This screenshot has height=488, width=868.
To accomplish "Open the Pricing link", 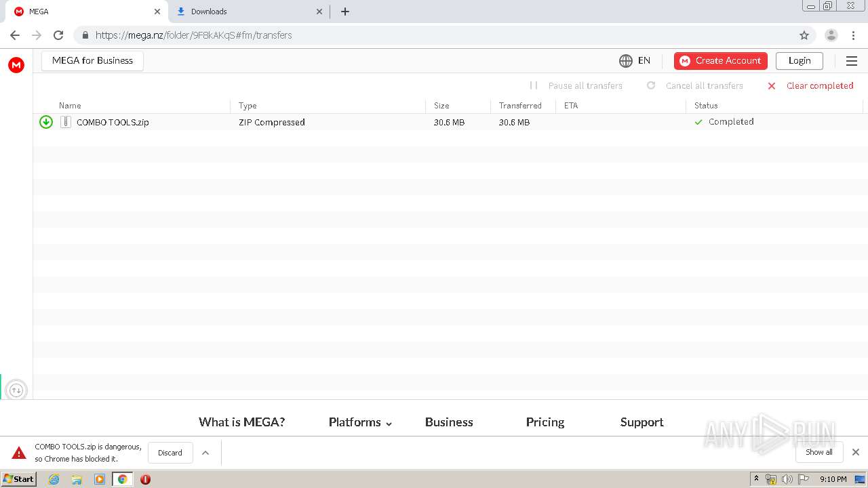I will click(x=545, y=422).
